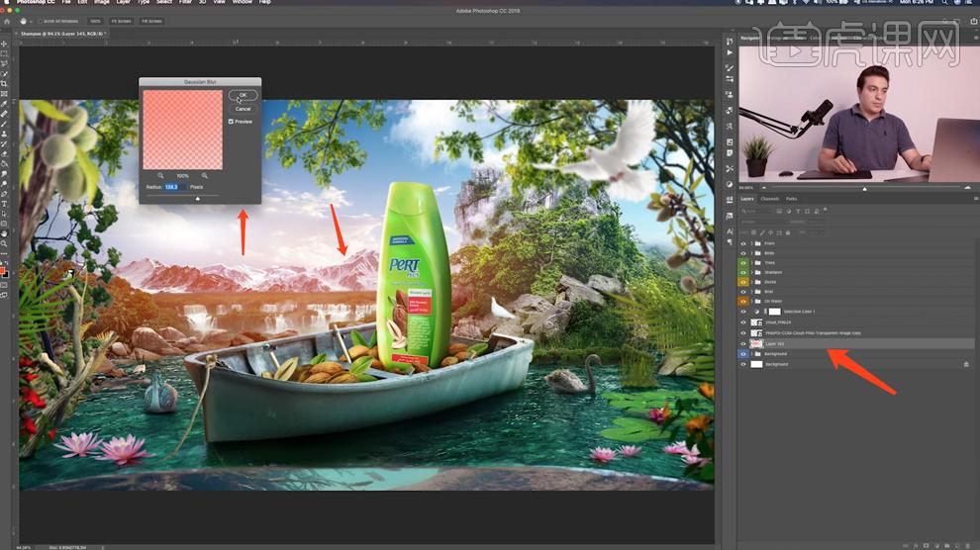Viewport: 980px width, 550px height.
Task: Select the Crop tool in toolbar
Action: (x=5, y=84)
